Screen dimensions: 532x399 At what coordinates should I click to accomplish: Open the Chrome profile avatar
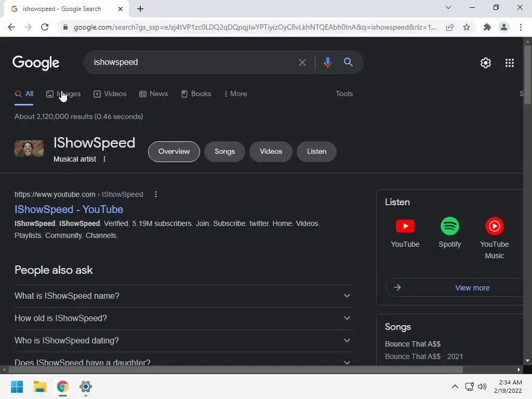(x=504, y=27)
